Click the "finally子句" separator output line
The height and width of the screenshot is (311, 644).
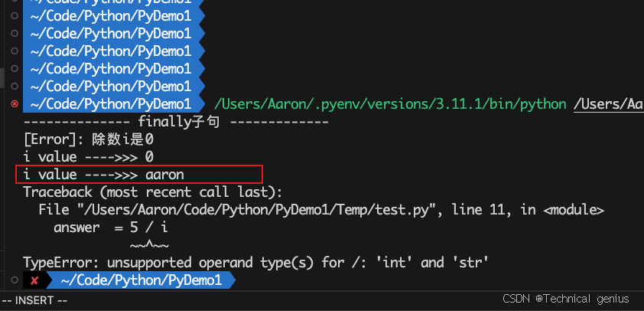coord(176,122)
